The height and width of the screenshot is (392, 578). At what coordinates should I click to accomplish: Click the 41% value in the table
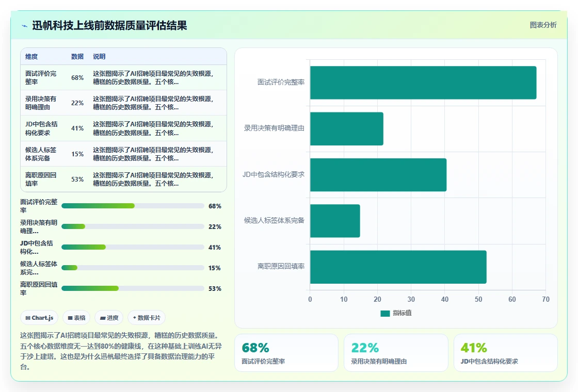click(x=77, y=128)
